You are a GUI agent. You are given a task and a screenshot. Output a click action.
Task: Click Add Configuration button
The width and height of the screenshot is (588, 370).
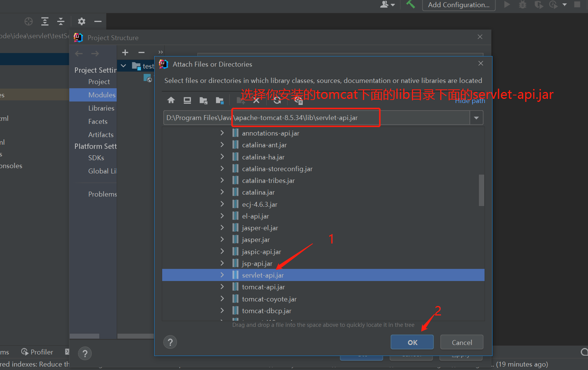point(459,5)
